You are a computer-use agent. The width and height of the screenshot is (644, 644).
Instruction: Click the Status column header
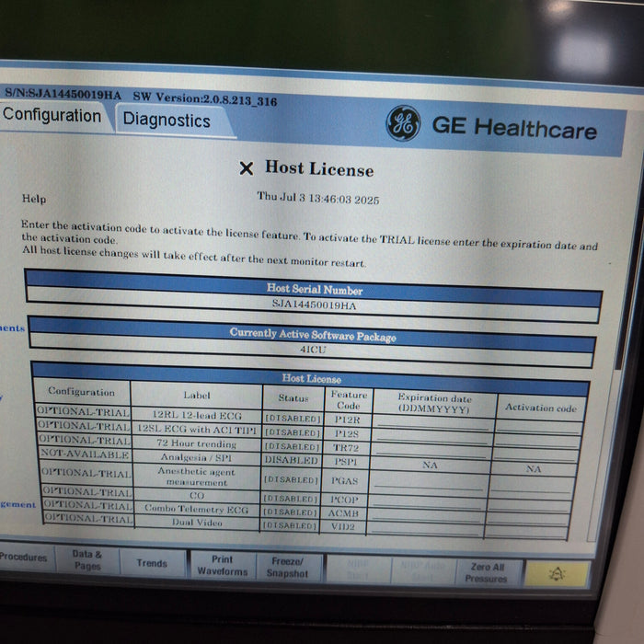click(x=293, y=397)
